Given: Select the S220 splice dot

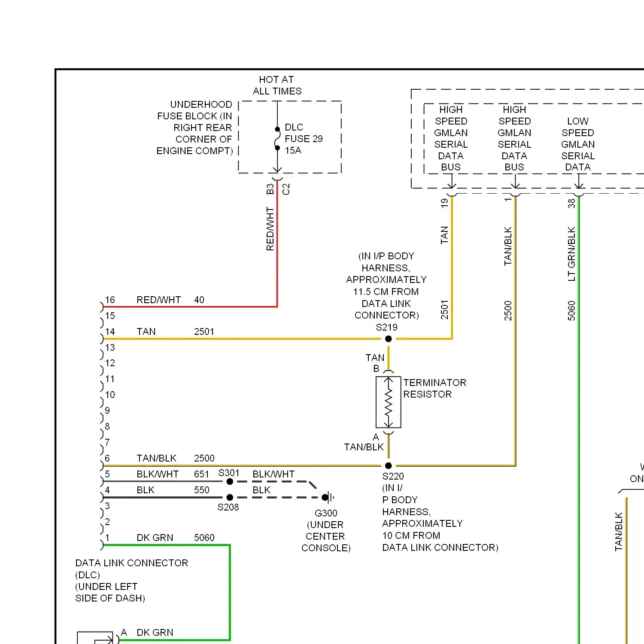Looking at the screenshot, I should point(389,465).
